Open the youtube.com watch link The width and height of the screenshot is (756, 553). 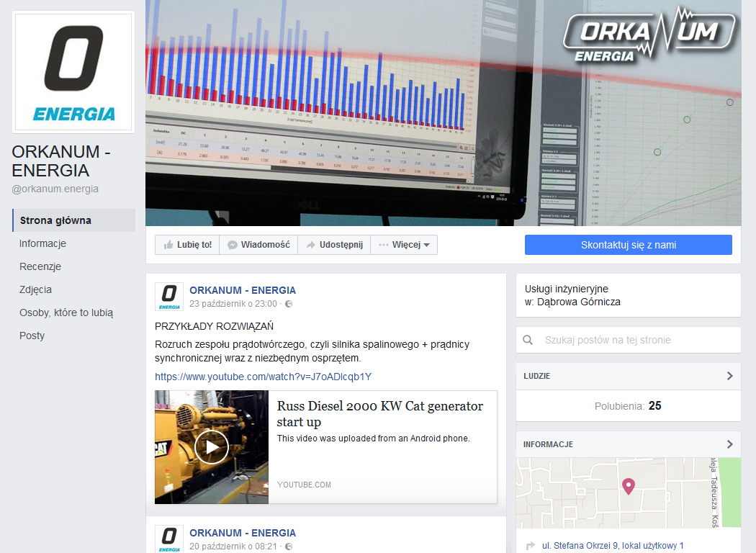[x=263, y=377]
